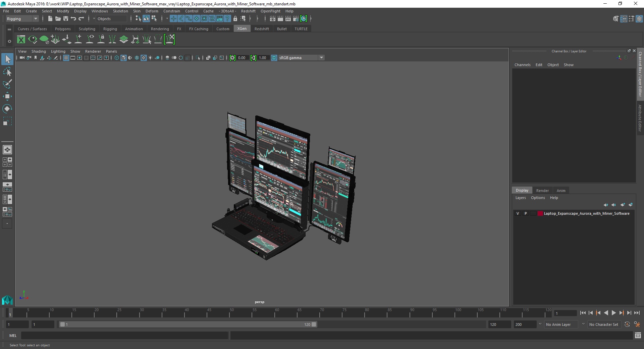Image resolution: width=644 pixels, height=349 pixels.
Task: Open the IPR render icon
Action: pos(288,19)
